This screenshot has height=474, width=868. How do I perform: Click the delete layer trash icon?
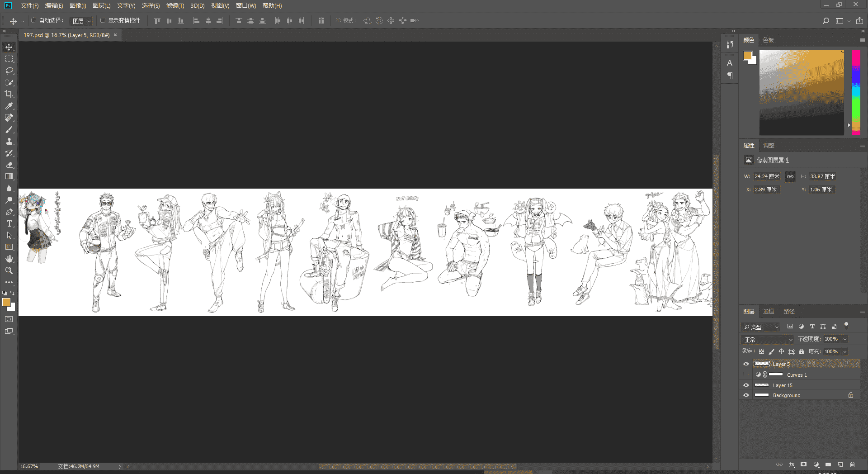(x=852, y=465)
